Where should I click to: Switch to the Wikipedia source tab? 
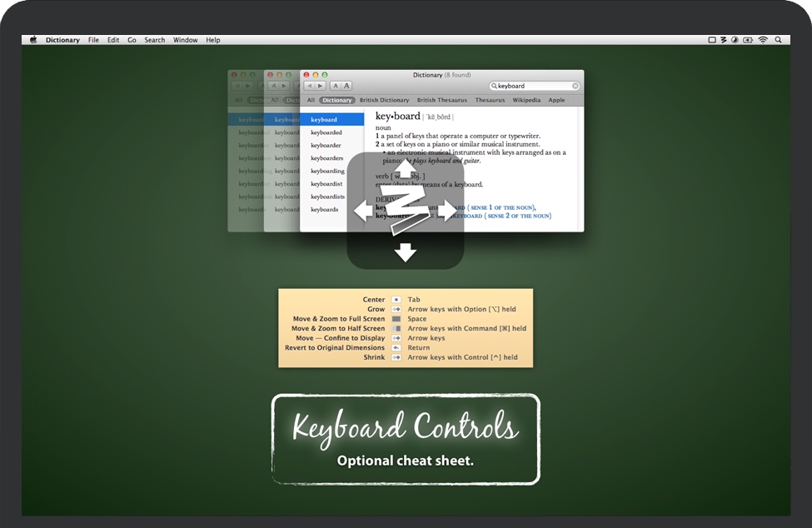point(526,100)
